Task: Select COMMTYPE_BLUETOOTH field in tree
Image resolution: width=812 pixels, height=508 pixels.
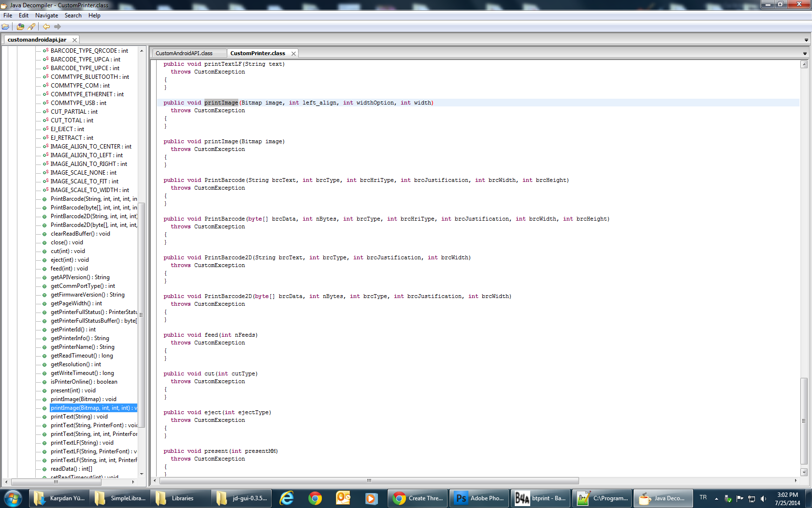Action: tap(90, 77)
